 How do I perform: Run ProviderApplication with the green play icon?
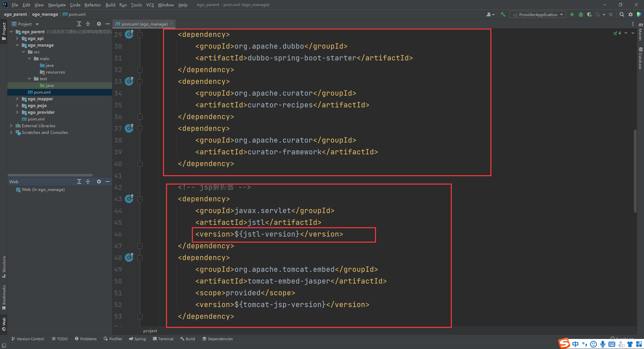point(572,14)
